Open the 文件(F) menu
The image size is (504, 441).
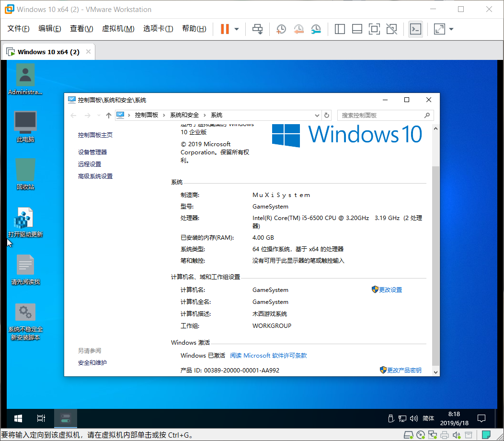coord(18,29)
